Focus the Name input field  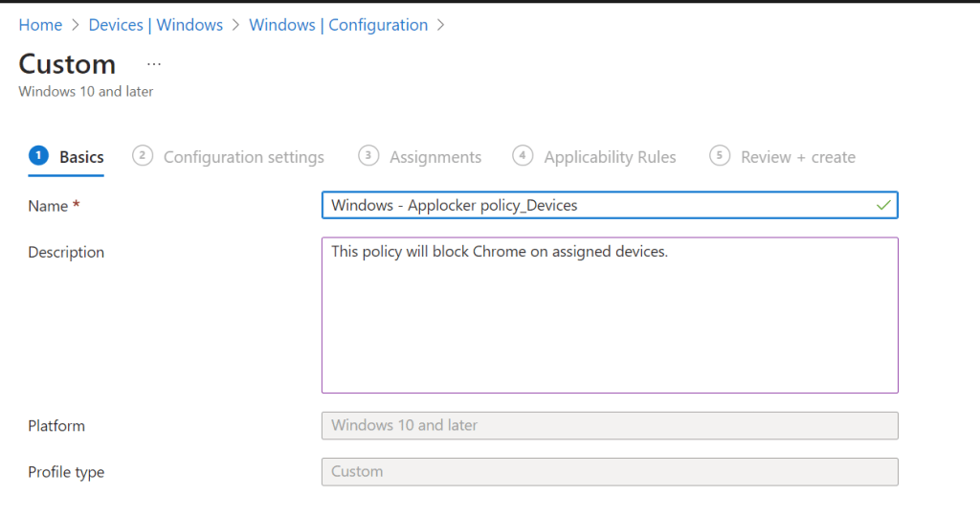593,205
